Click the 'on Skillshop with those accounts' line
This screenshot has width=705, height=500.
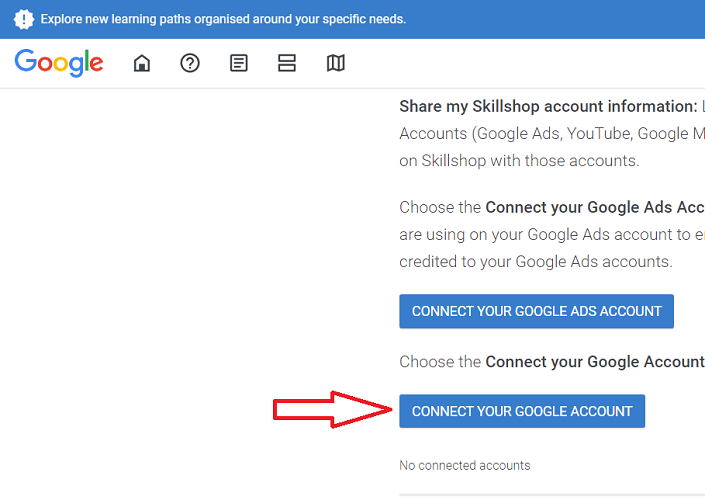click(519, 160)
